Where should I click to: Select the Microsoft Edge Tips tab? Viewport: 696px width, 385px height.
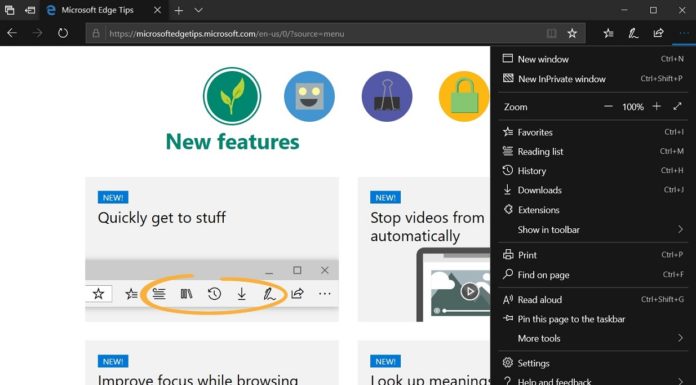tap(104, 10)
